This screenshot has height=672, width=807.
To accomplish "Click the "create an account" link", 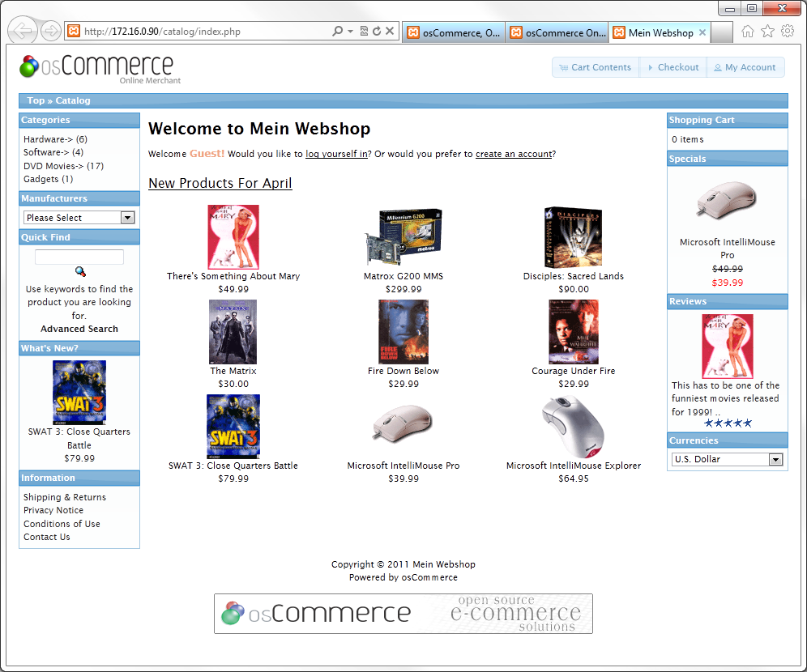I will [514, 154].
